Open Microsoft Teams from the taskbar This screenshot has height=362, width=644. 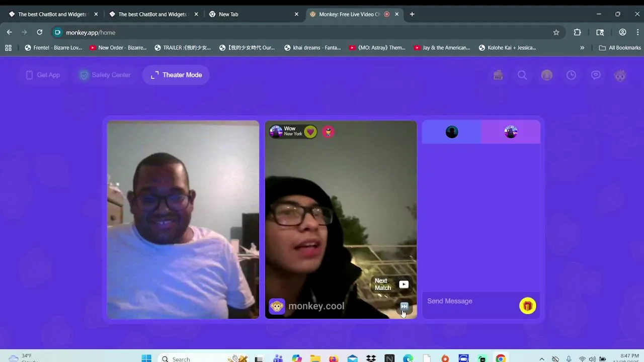click(278, 358)
